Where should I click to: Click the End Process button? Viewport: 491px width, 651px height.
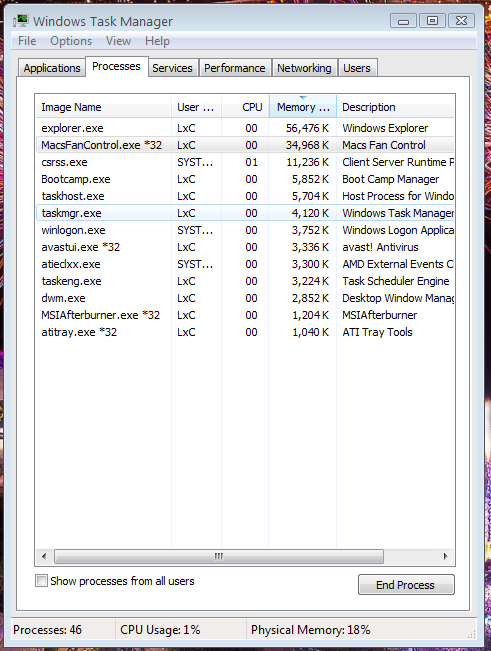(406, 585)
